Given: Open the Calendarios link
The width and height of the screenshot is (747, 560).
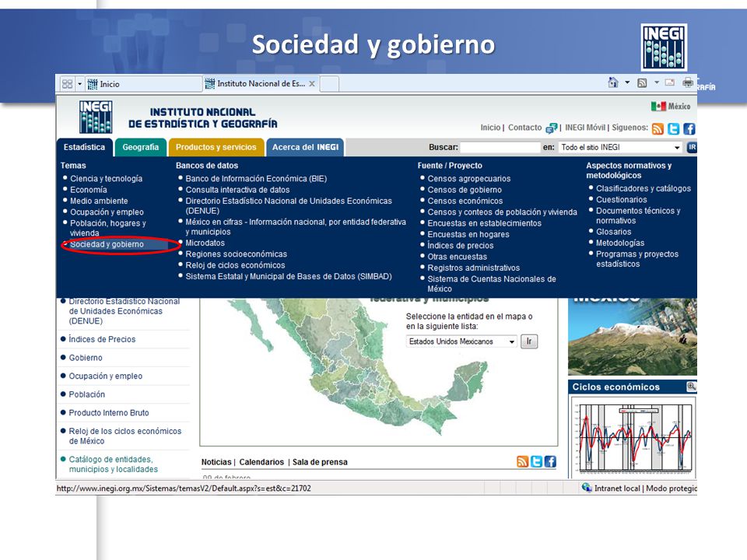Looking at the screenshot, I should pyautogui.click(x=261, y=462).
